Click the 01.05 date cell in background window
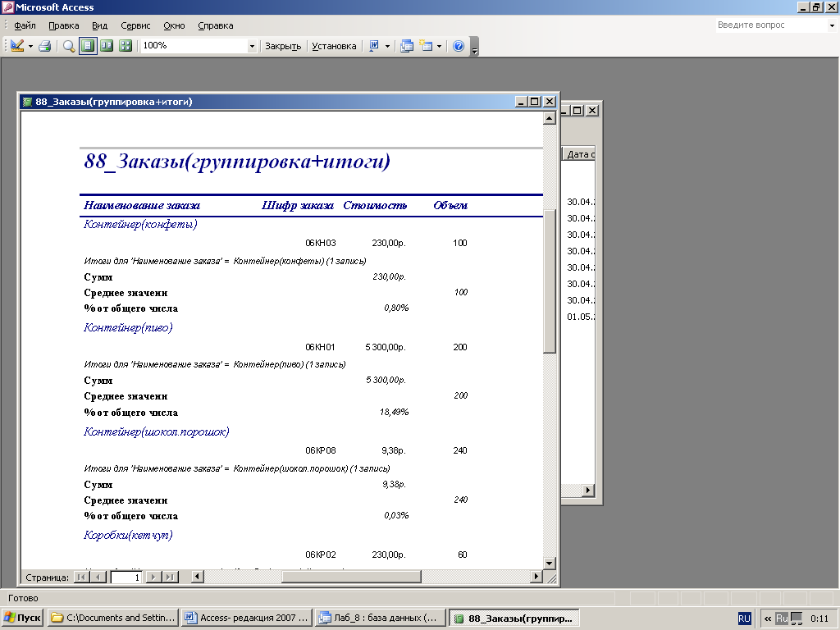The height and width of the screenshot is (630, 840). point(581,317)
